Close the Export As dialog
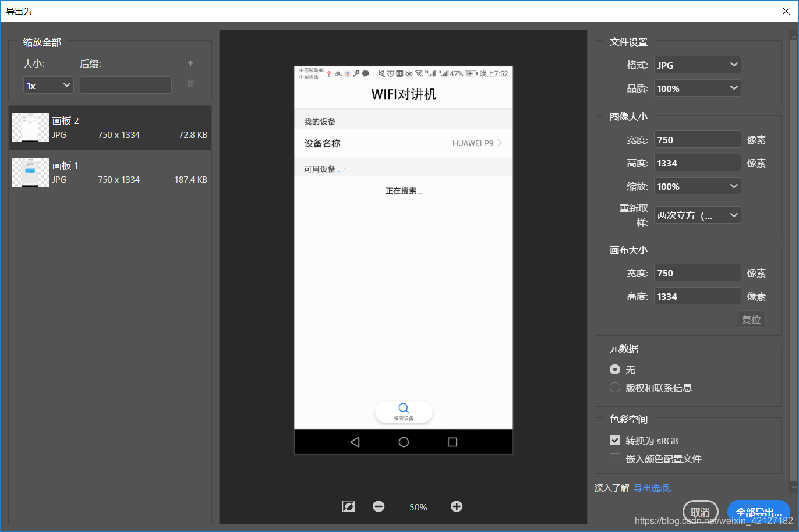The image size is (799, 532). click(x=786, y=11)
